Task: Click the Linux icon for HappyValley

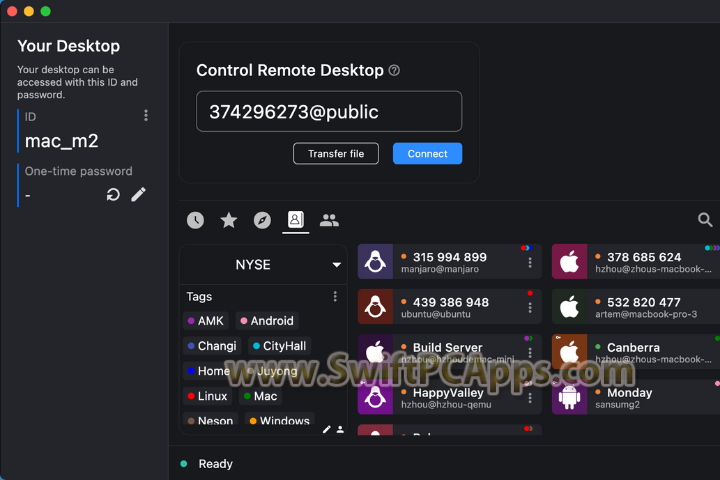Action: (375, 397)
